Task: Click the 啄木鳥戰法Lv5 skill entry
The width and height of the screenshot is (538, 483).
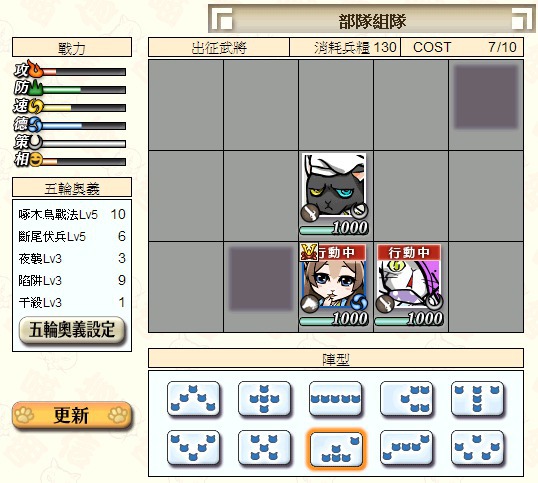Action: 58,215
